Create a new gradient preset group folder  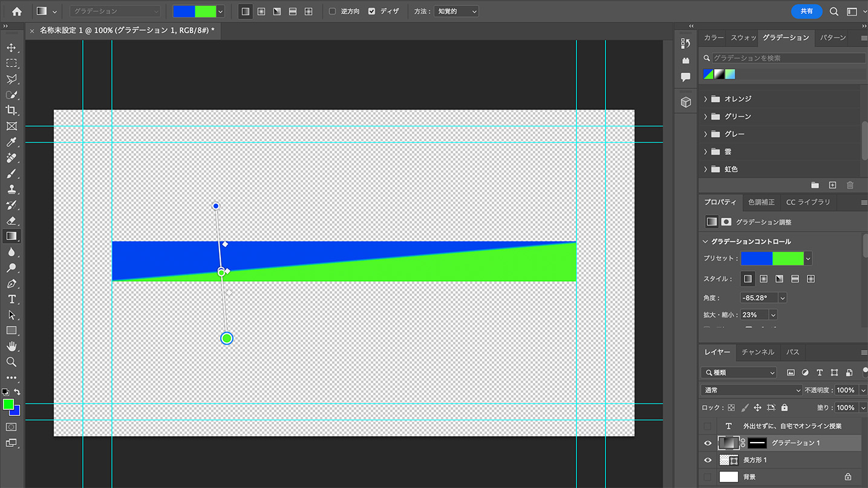pyautogui.click(x=814, y=185)
